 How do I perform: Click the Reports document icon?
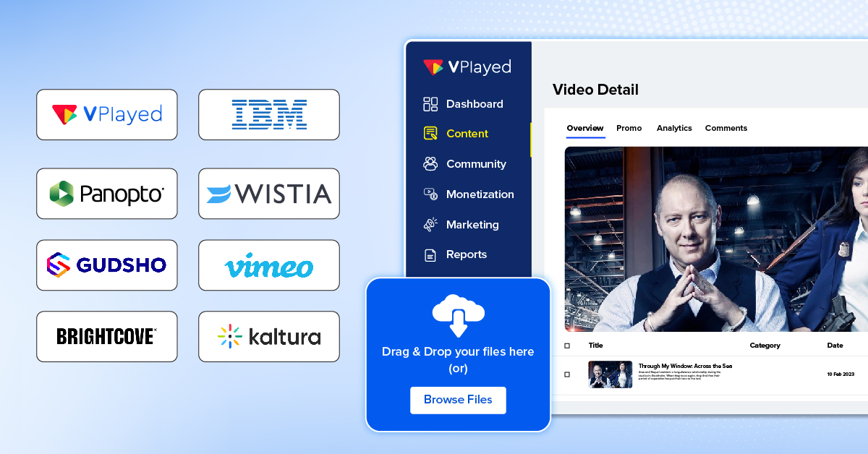click(430, 254)
